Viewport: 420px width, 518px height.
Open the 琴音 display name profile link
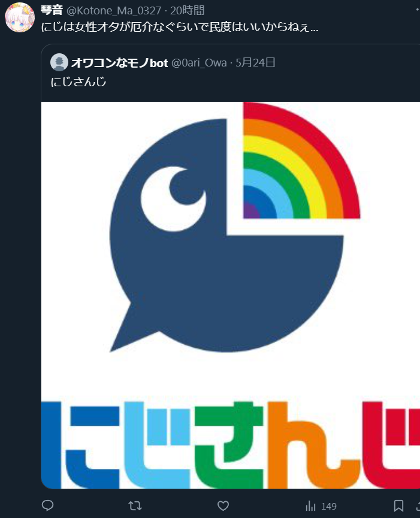(x=52, y=10)
